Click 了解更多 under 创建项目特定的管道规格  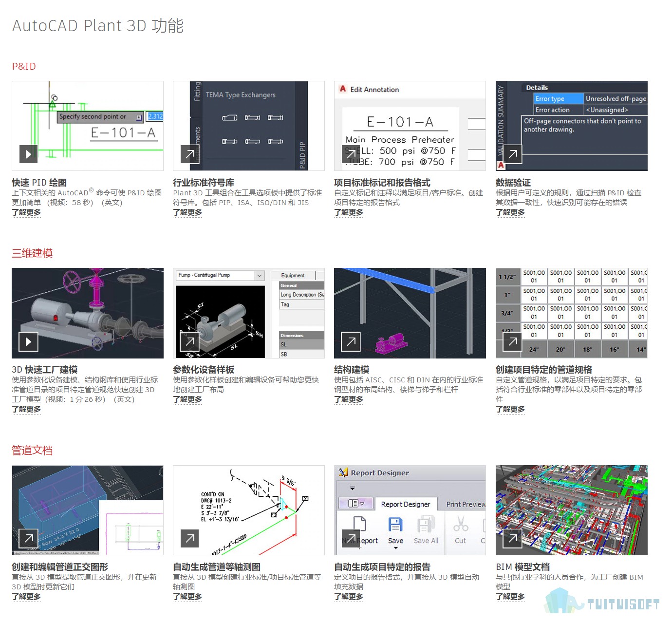(510, 409)
